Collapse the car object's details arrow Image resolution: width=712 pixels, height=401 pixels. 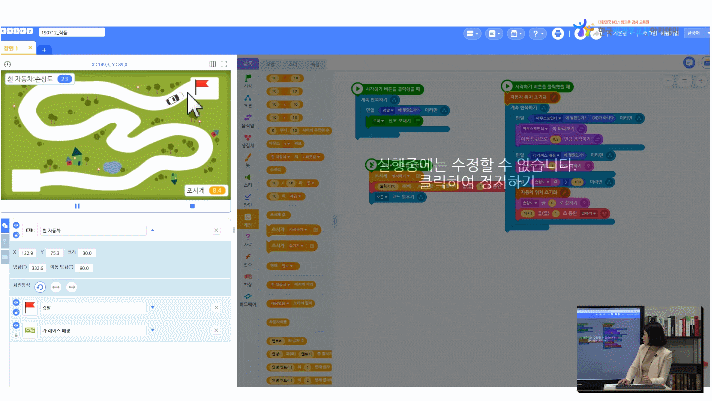[x=153, y=230]
